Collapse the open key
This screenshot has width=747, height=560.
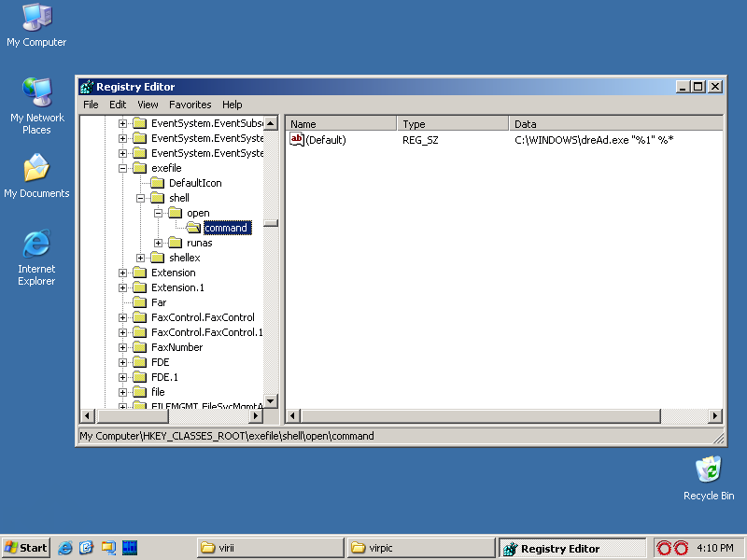coord(158,213)
